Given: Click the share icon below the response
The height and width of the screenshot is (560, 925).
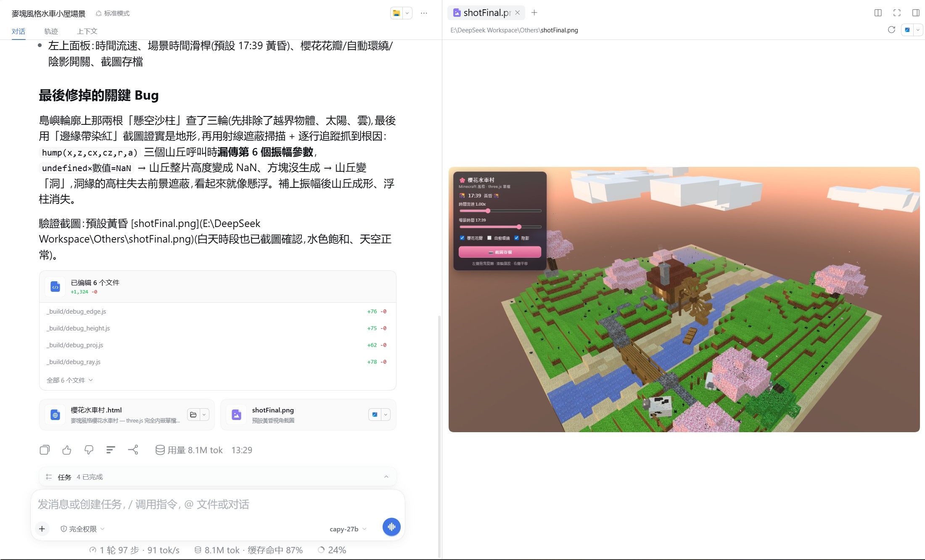Looking at the screenshot, I should (x=133, y=450).
